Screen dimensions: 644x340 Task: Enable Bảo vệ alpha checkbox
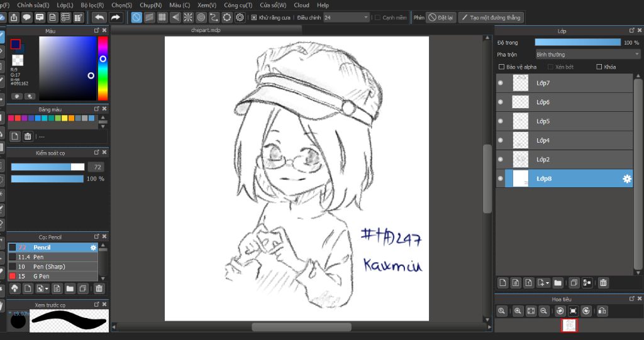[501, 67]
